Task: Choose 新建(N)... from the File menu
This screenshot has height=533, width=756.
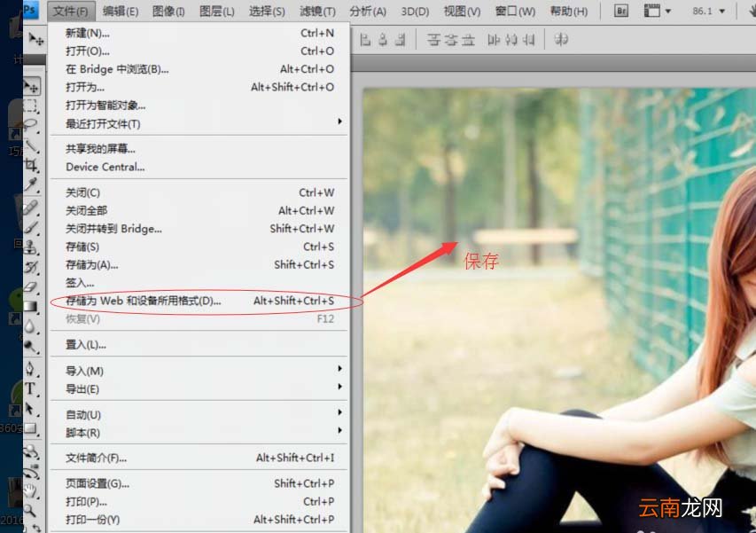Action: click(199, 33)
